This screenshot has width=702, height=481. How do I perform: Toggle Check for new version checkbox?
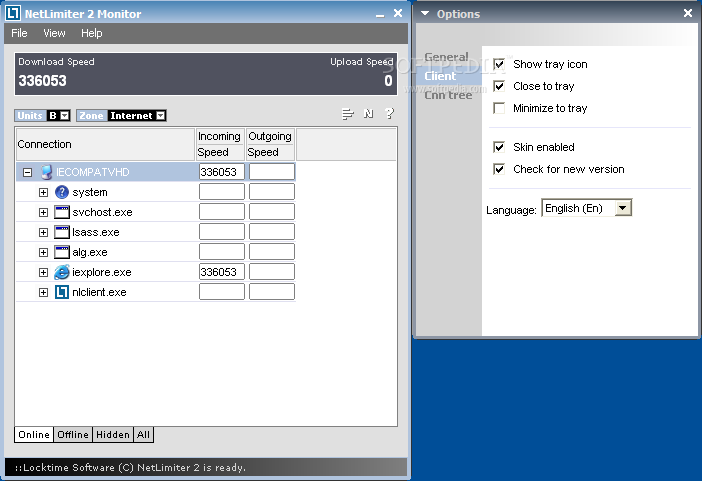499,169
